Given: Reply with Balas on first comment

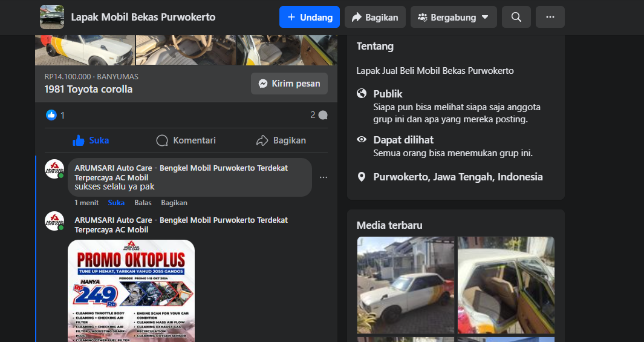Looking at the screenshot, I should pos(143,203).
